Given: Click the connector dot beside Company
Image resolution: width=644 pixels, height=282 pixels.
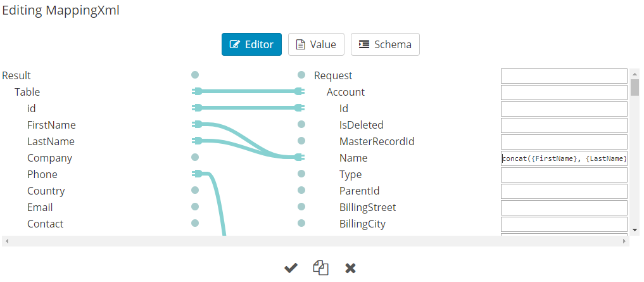Looking at the screenshot, I should pyautogui.click(x=195, y=157).
